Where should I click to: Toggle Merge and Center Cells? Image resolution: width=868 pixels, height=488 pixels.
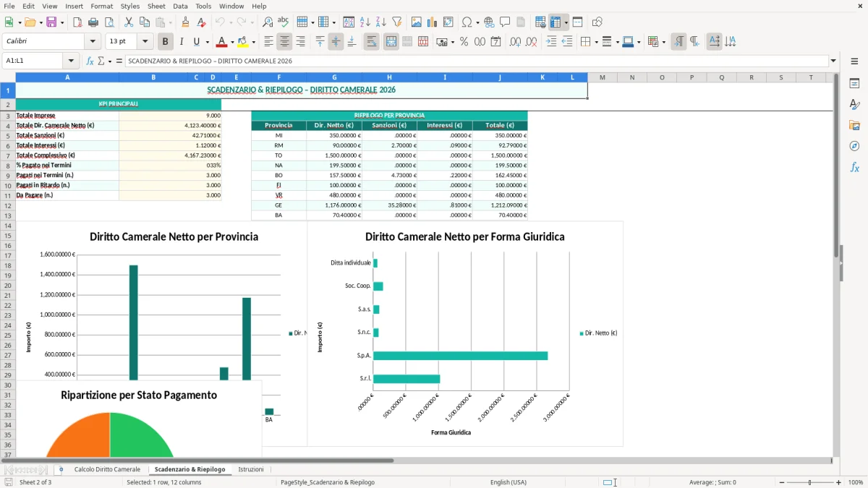pyautogui.click(x=391, y=42)
